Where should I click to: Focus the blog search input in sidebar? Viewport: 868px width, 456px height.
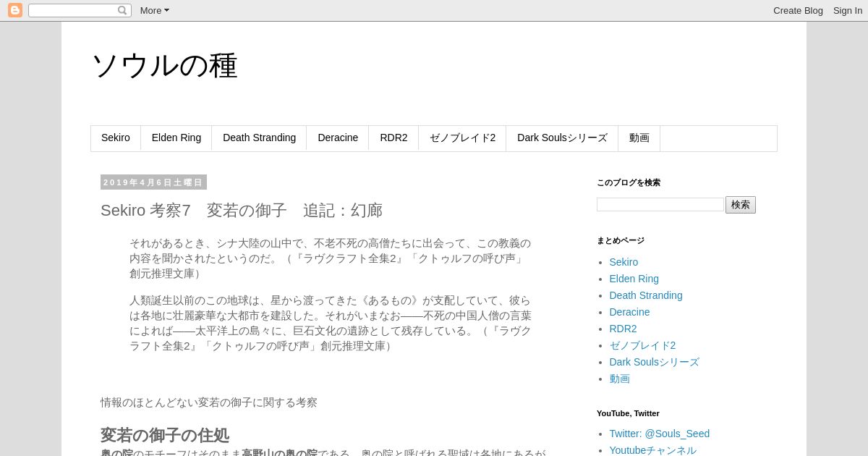point(660,205)
